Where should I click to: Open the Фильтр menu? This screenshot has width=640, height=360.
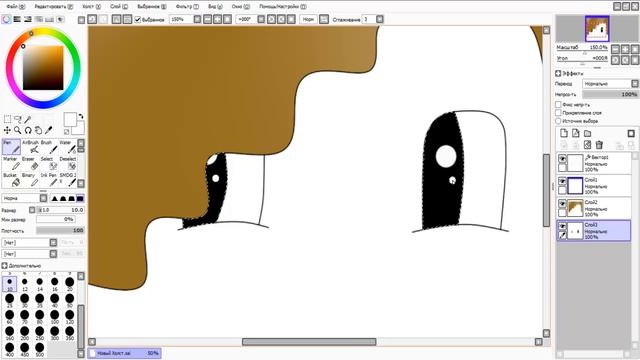coord(187,7)
